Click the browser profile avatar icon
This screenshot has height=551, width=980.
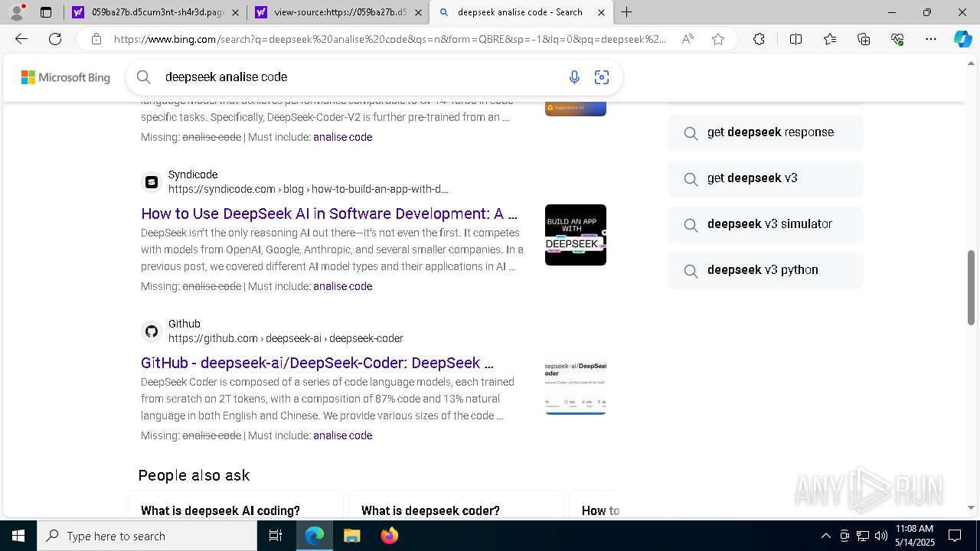tap(17, 12)
